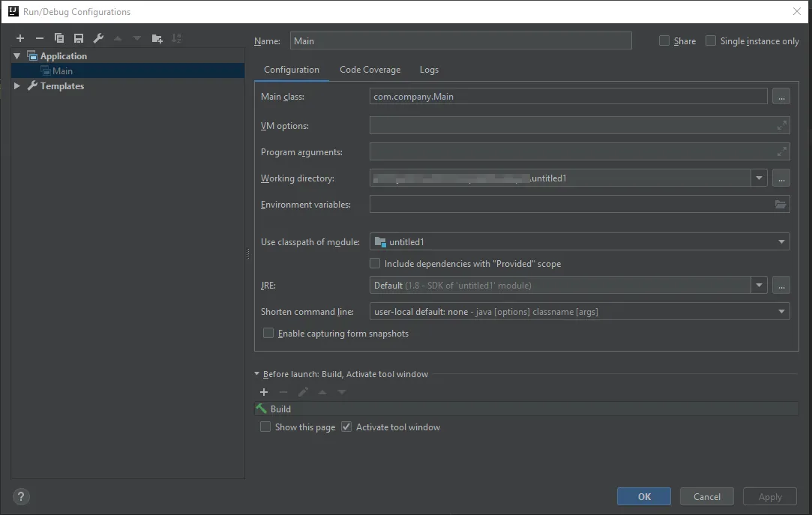This screenshot has height=515, width=812.
Task: Switch to the Code Coverage tab
Action: (370, 70)
